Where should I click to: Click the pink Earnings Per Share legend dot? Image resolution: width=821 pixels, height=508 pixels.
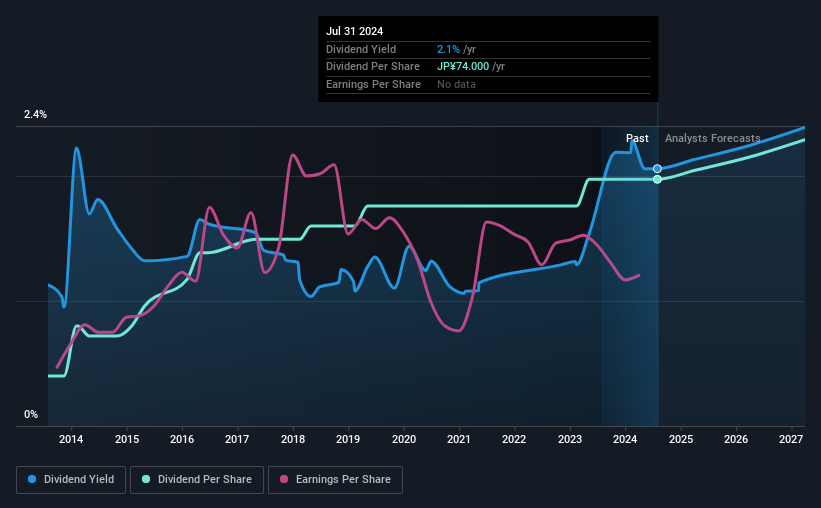click(x=284, y=479)
